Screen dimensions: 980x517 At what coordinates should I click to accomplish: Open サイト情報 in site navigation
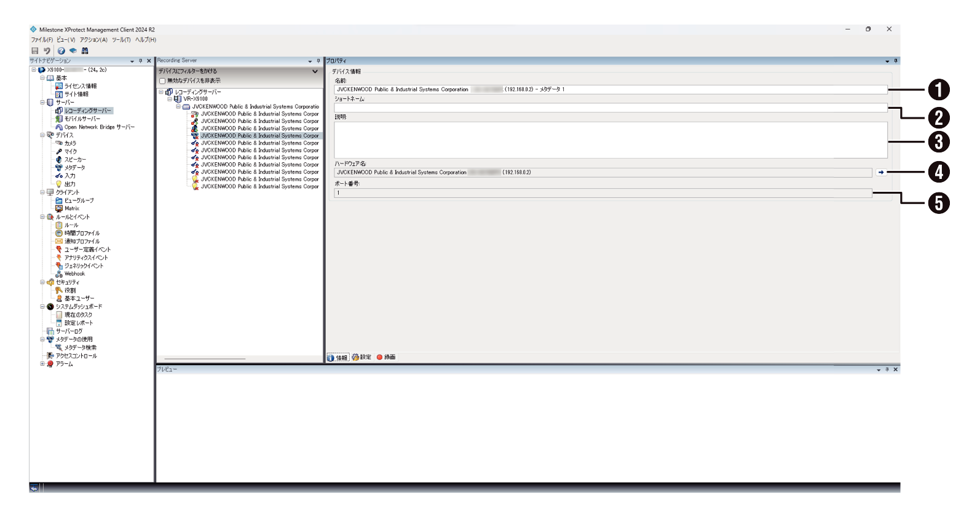[x=76, y=94]
